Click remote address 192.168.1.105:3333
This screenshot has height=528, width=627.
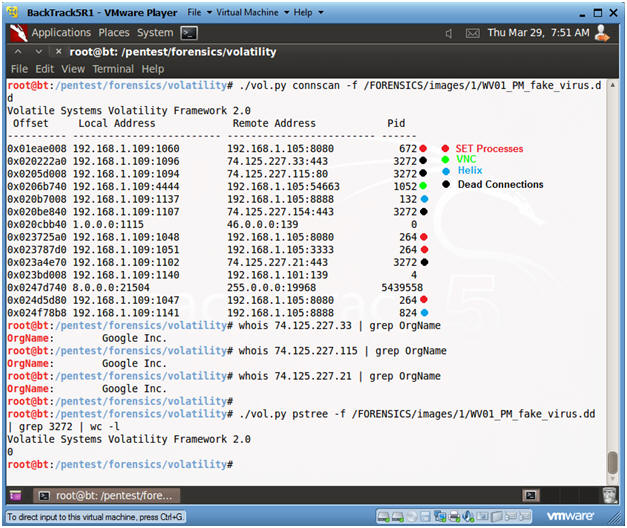280,250
